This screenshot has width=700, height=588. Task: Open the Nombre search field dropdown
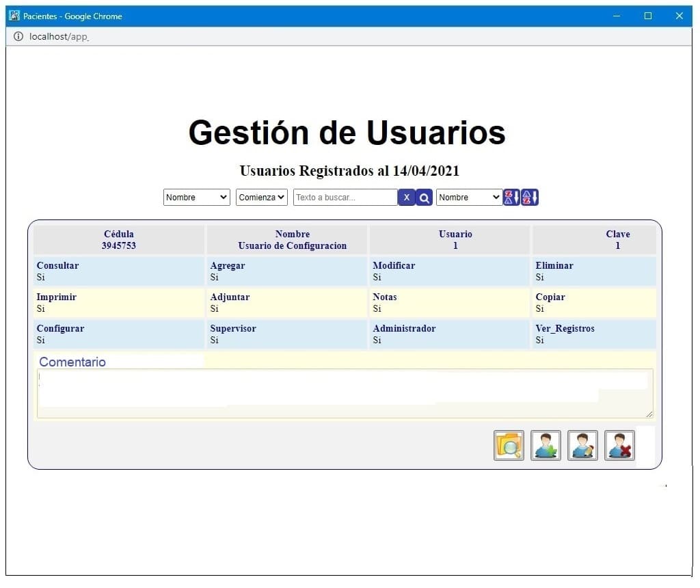click(197, 198)
